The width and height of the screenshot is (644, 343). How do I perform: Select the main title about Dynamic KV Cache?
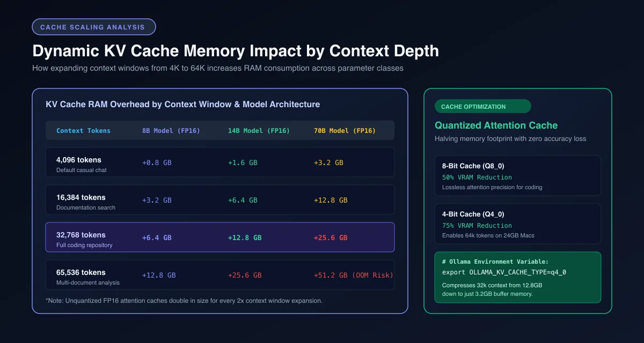click(236, 51)
